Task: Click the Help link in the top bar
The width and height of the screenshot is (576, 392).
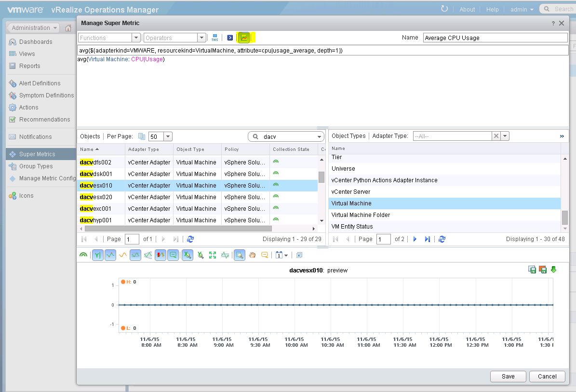Action: [x=493, y=10]
